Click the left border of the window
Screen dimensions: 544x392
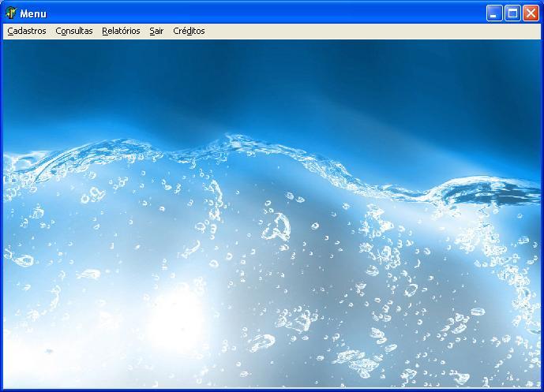coord(2,213)
